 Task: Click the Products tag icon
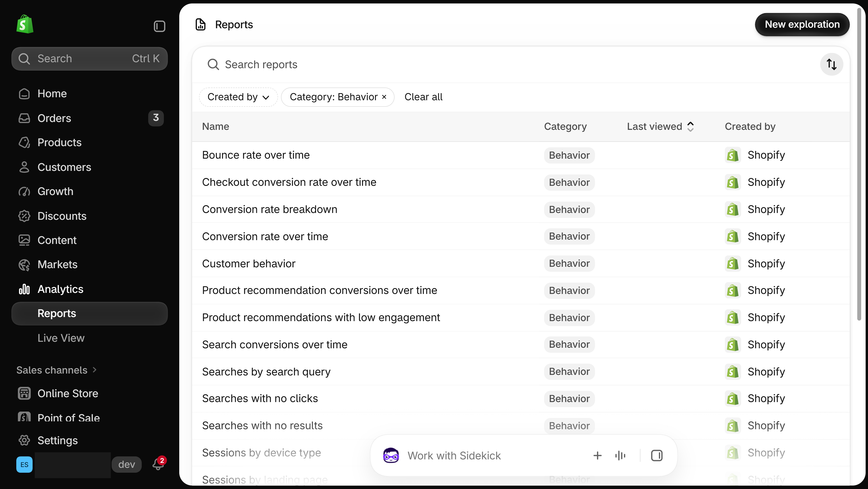24,142
